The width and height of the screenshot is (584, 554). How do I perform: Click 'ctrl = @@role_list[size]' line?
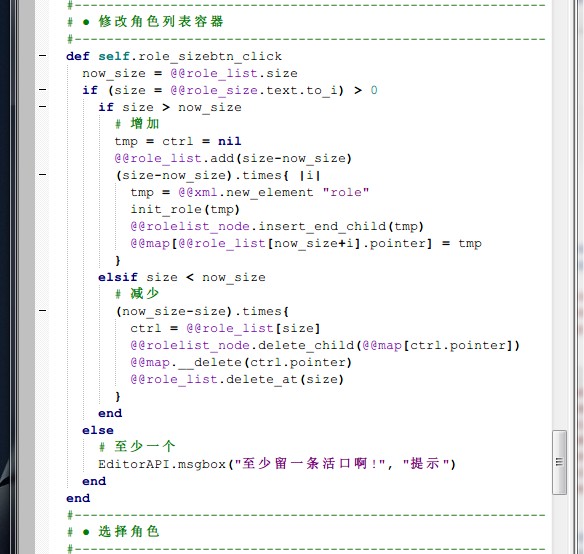click(225, 328)
